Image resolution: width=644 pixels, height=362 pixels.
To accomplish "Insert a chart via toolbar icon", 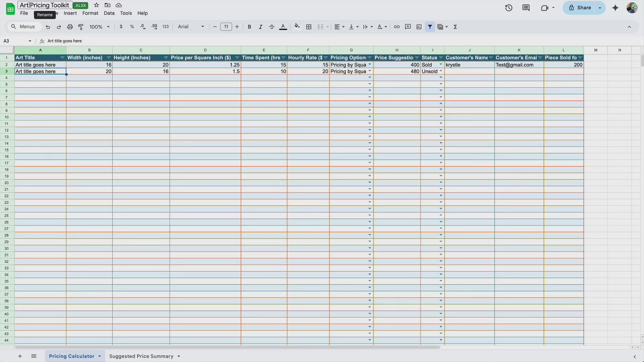I will tap(419, 27).
